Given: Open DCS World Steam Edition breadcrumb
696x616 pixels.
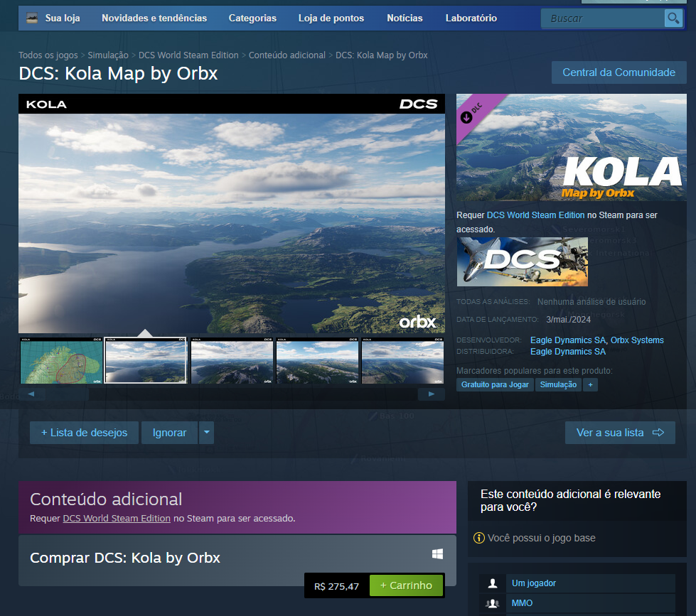Looking at the screenshot, I should [x=188, y=55].
